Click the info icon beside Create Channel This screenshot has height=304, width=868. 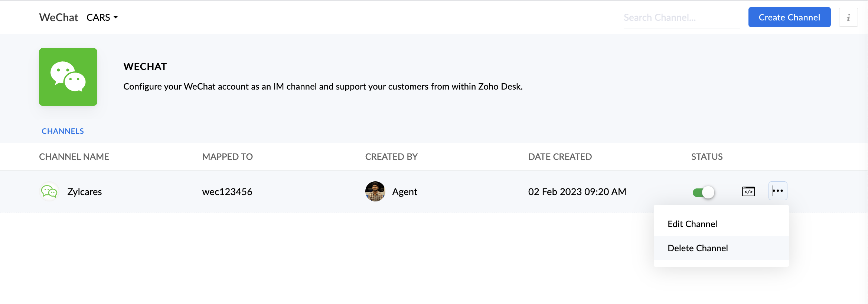pyautogui.click(x=848, y=17)
